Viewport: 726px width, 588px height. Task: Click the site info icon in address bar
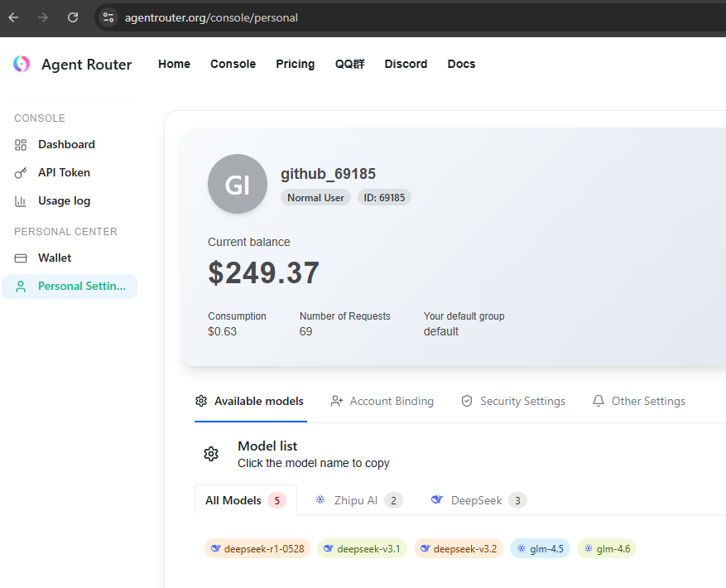tap(108, 17)
